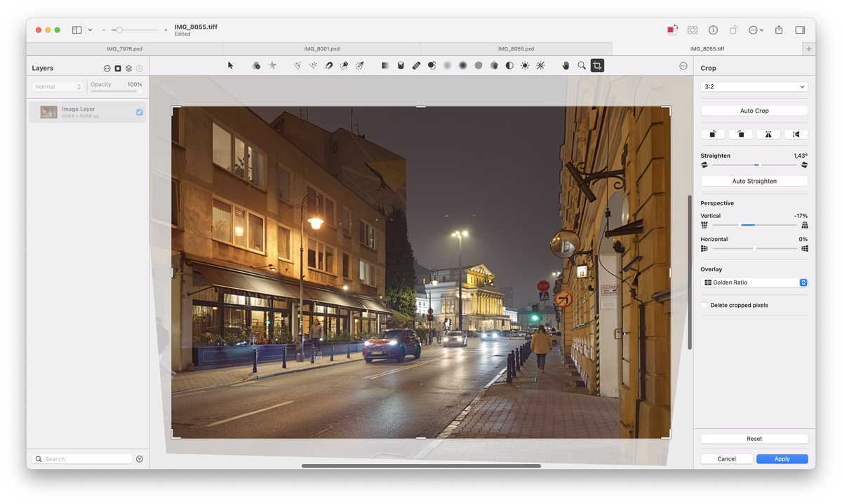Add a new tab with plus button
The image size is (842, 504).
(809, 49)
